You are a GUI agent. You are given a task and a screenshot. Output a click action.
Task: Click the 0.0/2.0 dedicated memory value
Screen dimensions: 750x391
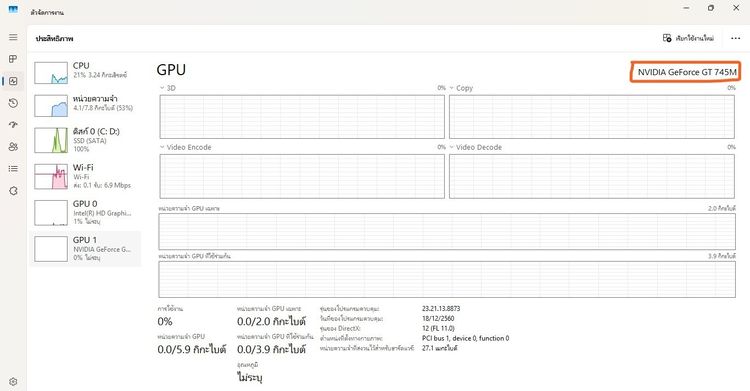(271, 322)
